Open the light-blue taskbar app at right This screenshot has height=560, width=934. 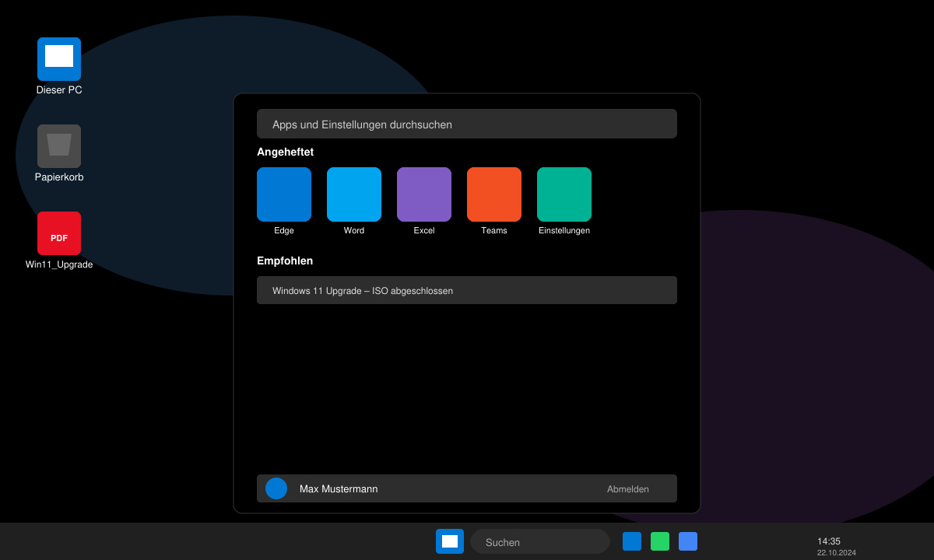click(688, 541)
